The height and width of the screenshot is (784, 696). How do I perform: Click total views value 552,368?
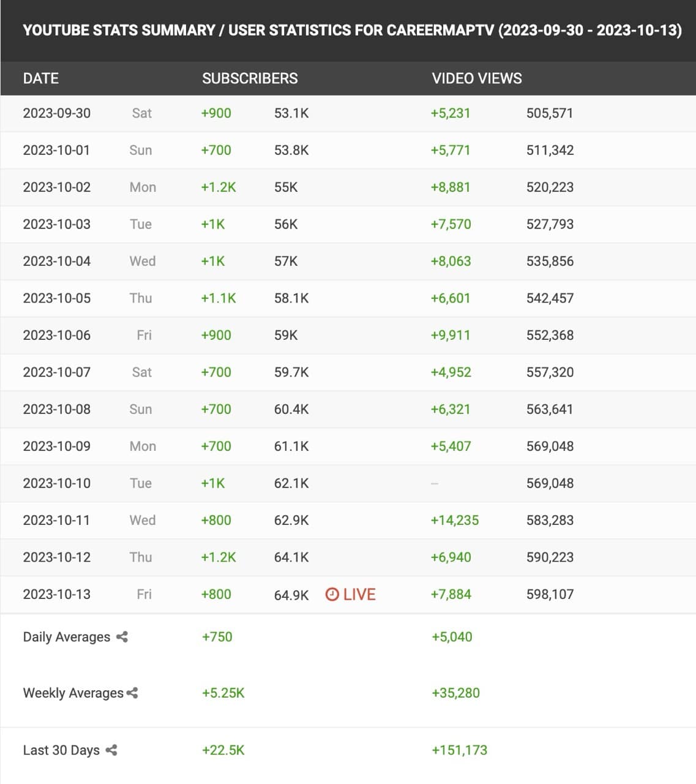coord(550,335)
